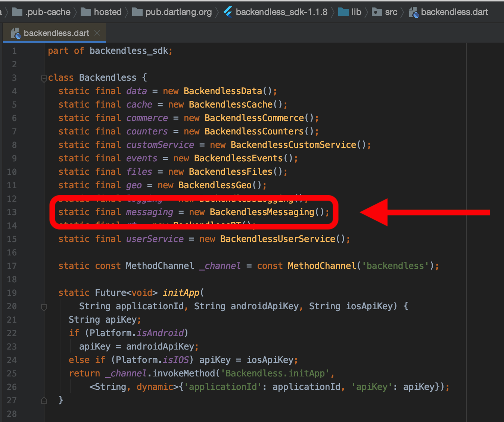
Task: Click the Dart file icon on editor tab
Action: [x=16, y=33]
